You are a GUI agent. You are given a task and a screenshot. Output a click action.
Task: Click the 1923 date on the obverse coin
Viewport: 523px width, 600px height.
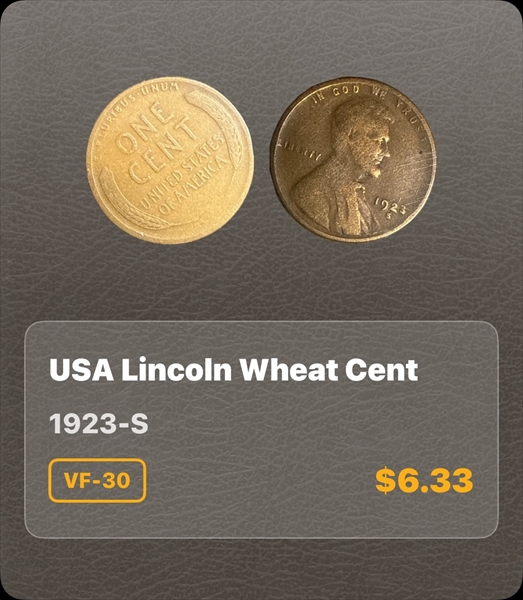coord(390,205)
